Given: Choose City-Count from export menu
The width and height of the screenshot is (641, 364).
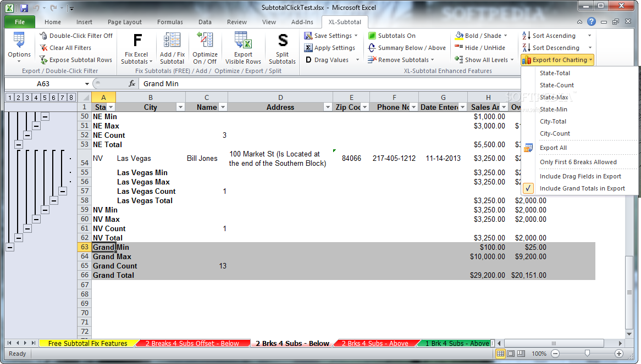Looking at the screenshot, I should [555, 133].
